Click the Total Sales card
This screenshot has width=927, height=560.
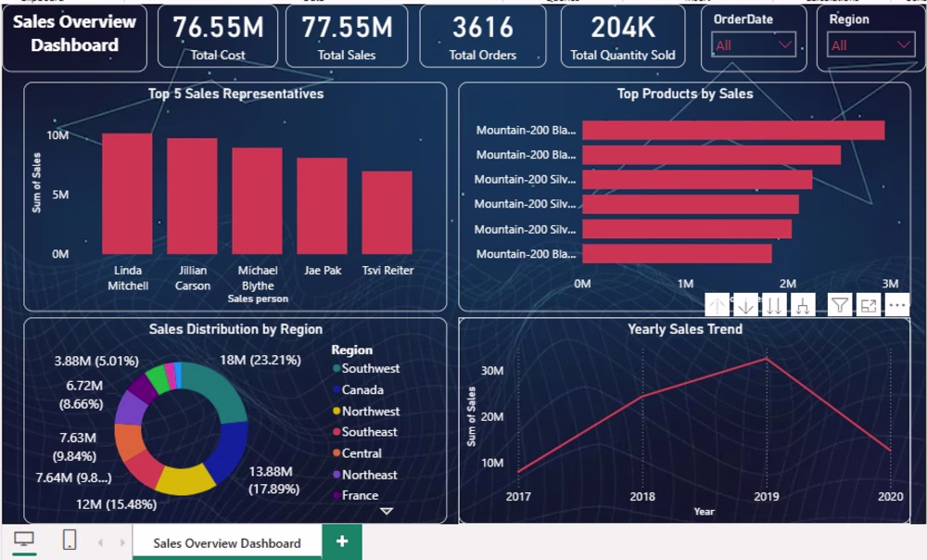pos(347,37)
